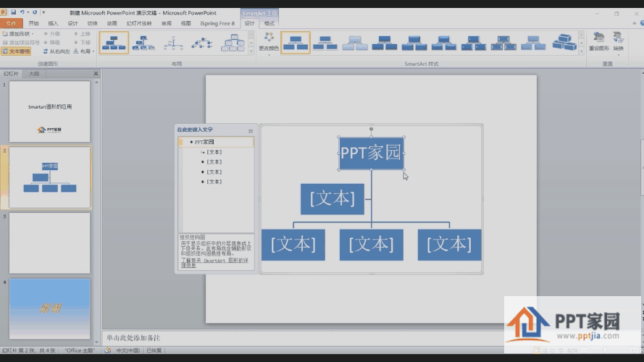This screenshot has height=362, width=644.
Task: Select the second SmartArt style thumbnail
Action: click(x=325, y=43)
